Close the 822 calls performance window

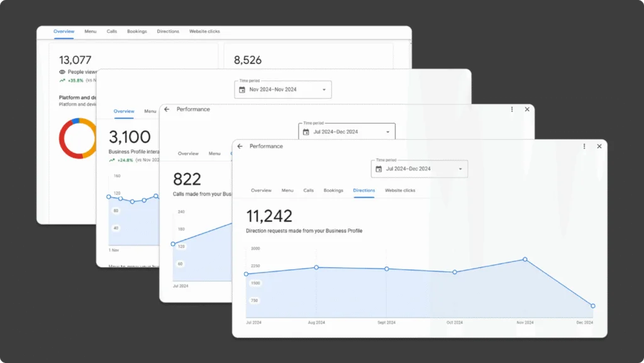tap(527, 109)
